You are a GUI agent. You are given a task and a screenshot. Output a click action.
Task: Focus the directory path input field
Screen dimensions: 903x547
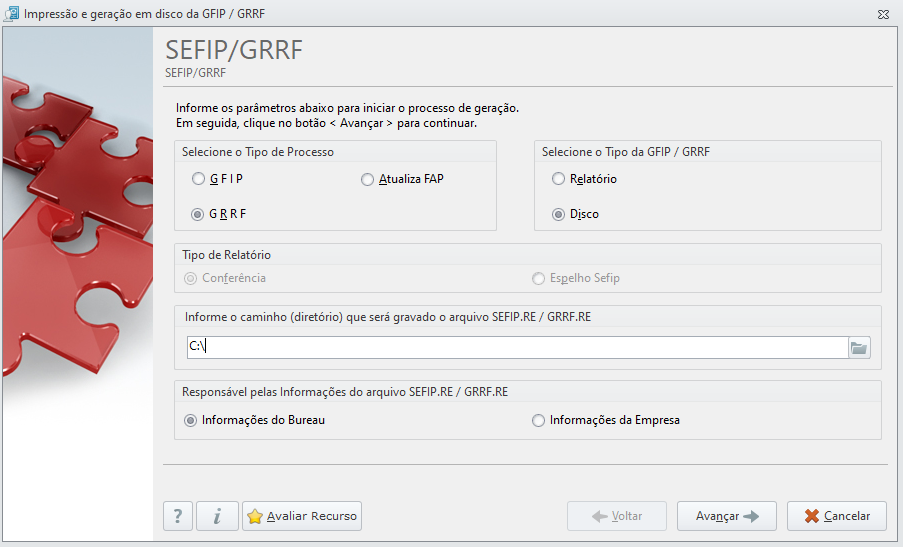click(517, 348)
